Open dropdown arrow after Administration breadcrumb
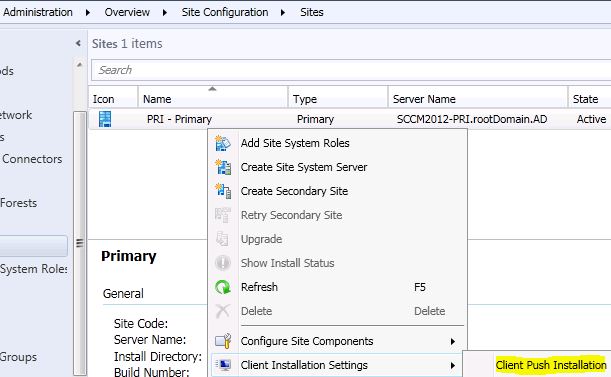Viewport: 611px width, 377px height. click(88, 12)
